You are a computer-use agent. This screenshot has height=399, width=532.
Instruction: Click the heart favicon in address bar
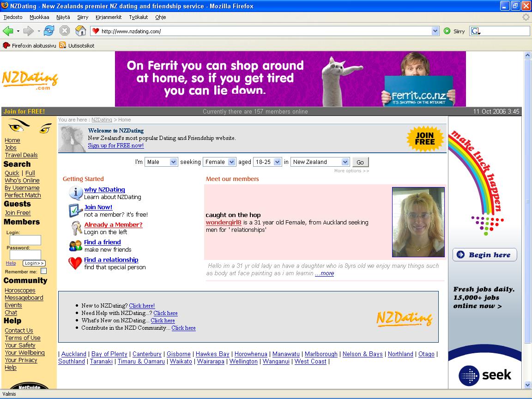tap(96, 31)
